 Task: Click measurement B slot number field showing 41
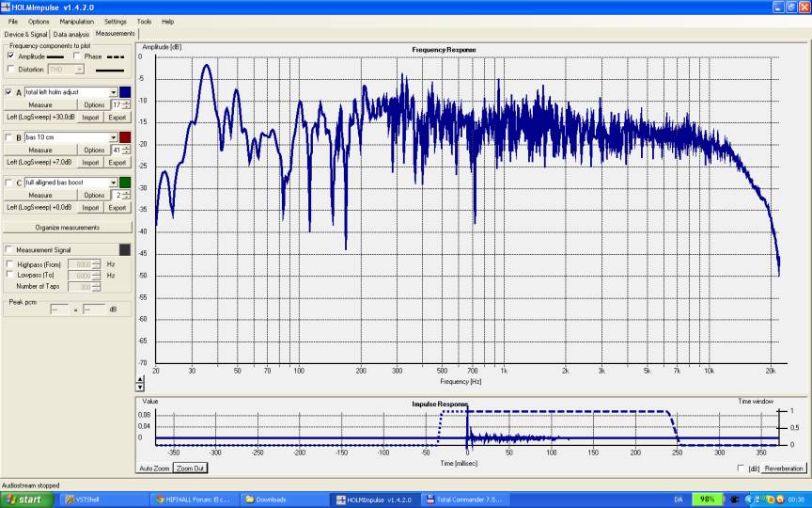coord(117,150)
